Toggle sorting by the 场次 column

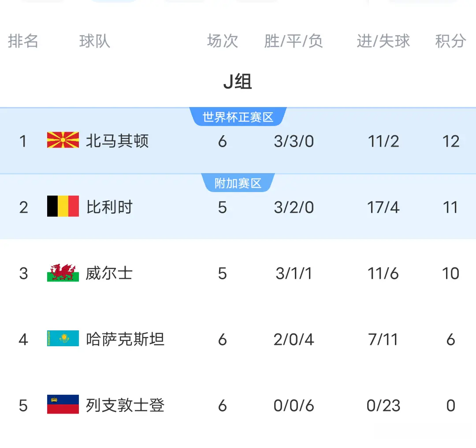(x=222, y=41)
